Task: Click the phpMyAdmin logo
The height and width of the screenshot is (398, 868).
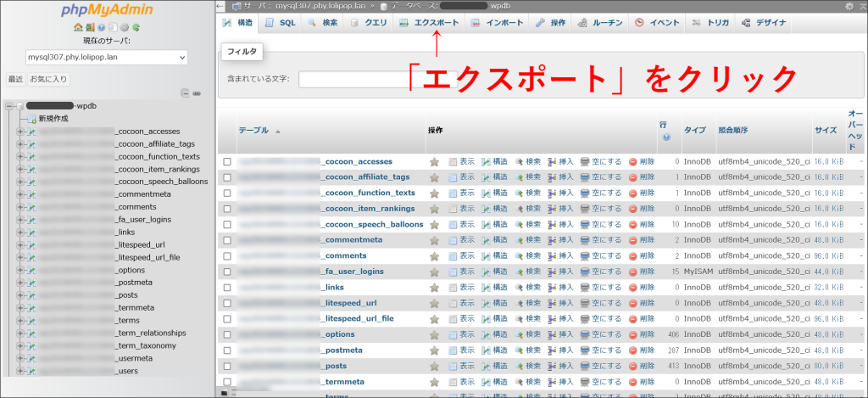Action: tap(107, 10)
